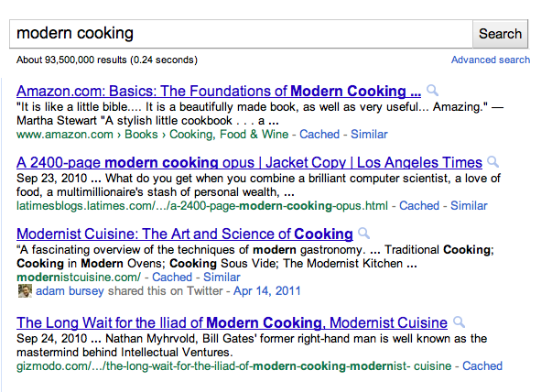Open Cached link for the Amazon result
The height and width of the screenshot is (392, 552).
coord(319,134)
